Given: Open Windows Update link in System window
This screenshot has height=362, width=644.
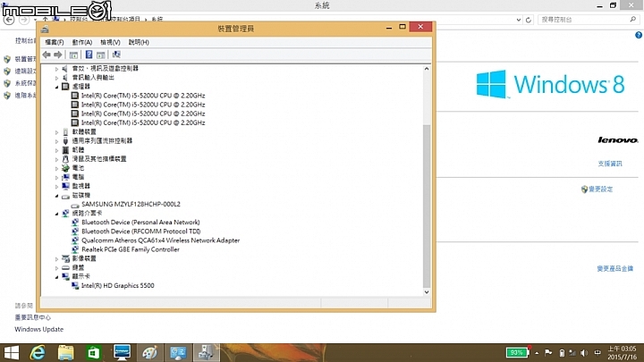Looking at the screenshot, I should coord(39,329).
